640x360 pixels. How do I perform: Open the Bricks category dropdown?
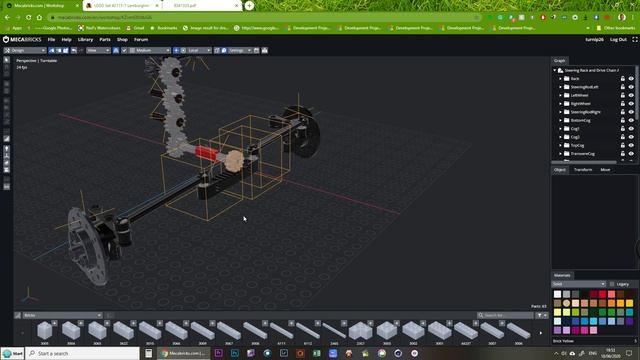pyautogui.click(x=62, y=315)
